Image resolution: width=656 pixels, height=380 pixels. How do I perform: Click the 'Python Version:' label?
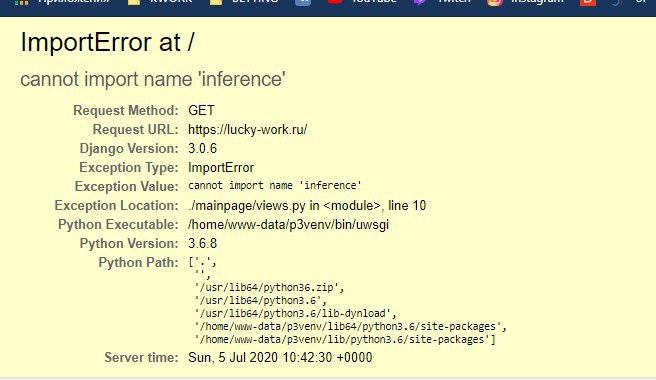tap(129, 244)
